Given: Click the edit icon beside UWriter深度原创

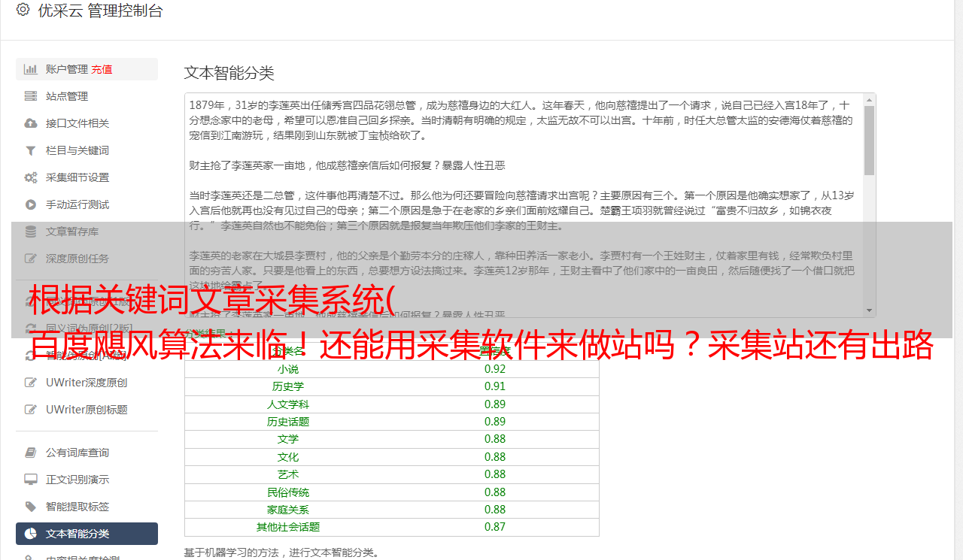Looking at the screenshot, I should pyautogui.click(x=30, y=383).
